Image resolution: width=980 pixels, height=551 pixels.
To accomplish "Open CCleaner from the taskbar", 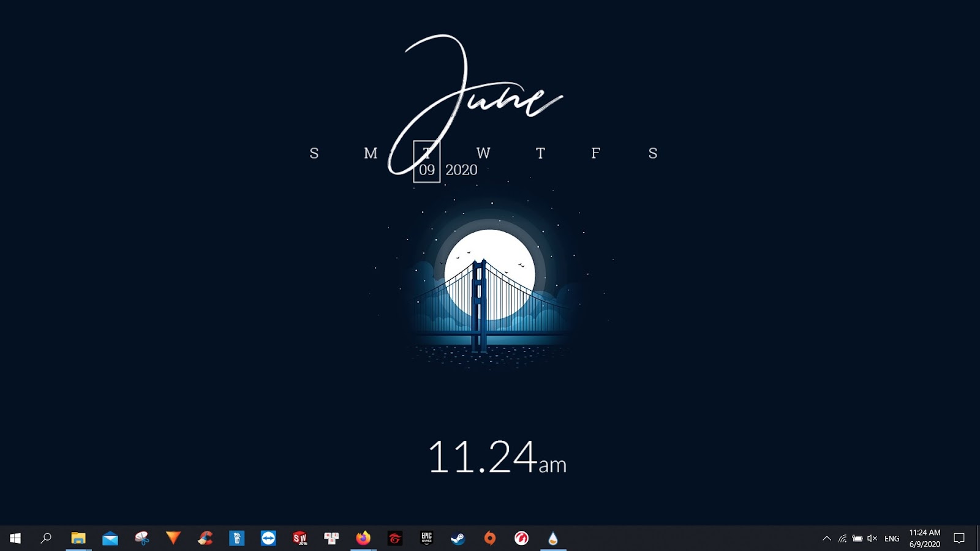I will pyautogui.click(x=205, y=538).
